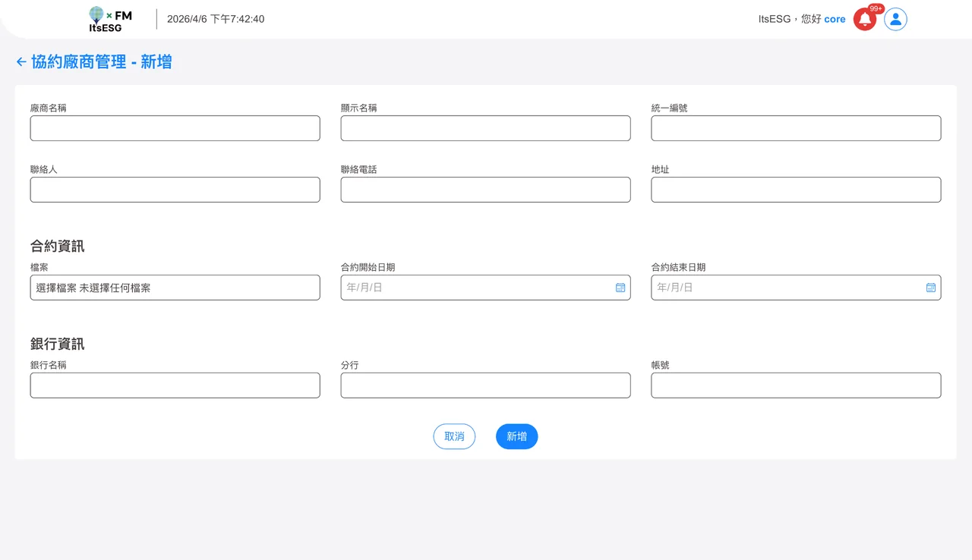The width and height of the screenshot is (972, 560).
Task: Focus the 聯絡電話 input field
Action: coord(485,190)
